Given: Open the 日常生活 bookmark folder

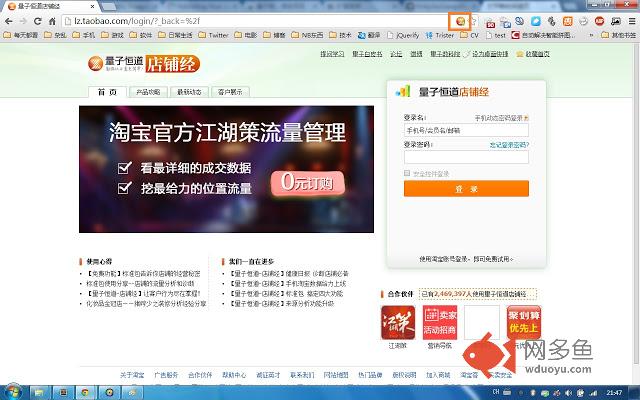Looking at the screenshot, I should pos(175,36).
